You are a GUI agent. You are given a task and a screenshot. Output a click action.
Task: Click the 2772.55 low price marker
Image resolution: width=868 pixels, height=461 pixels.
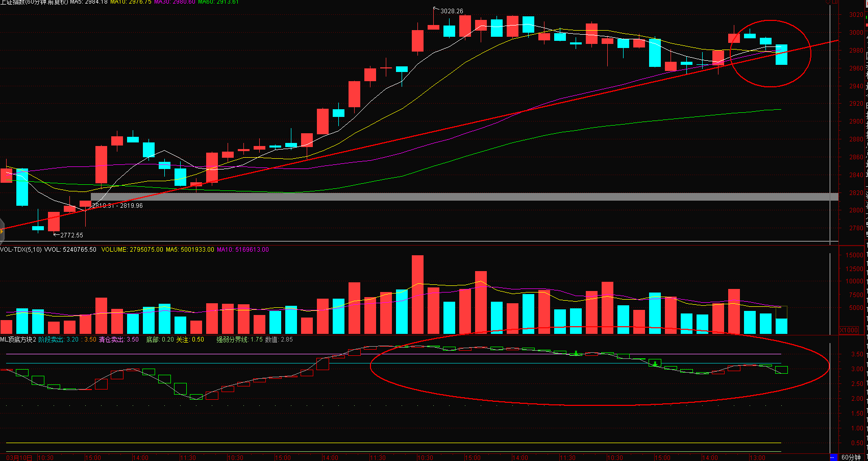(x=71, y=235)
